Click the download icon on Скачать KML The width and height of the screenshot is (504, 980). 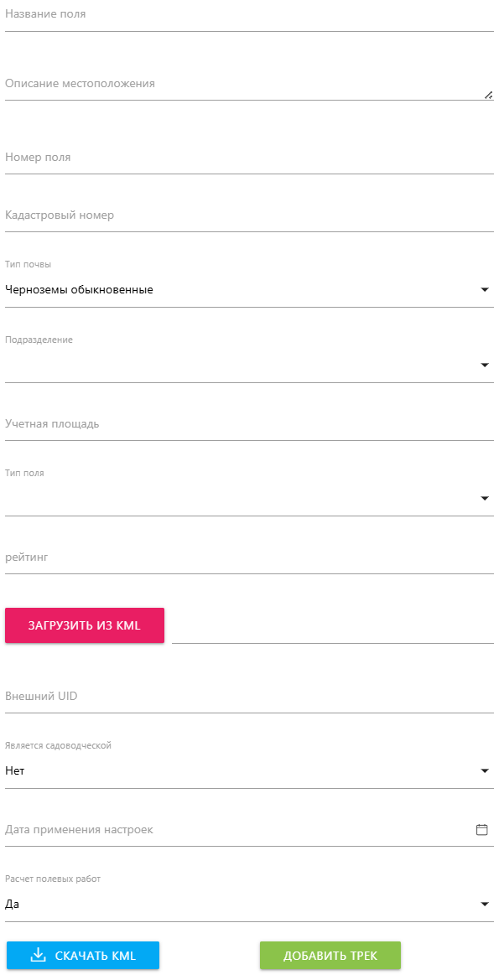(x=38, y=956)
